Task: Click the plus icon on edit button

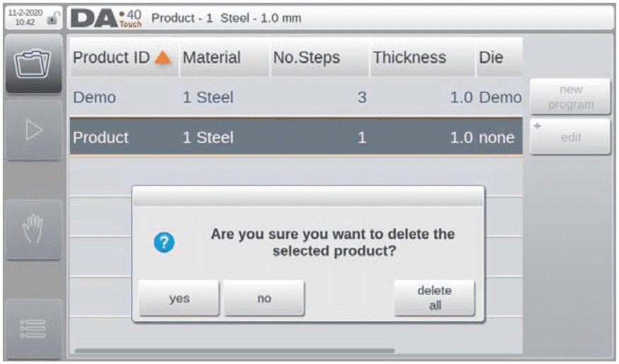Action: point(537,126)
